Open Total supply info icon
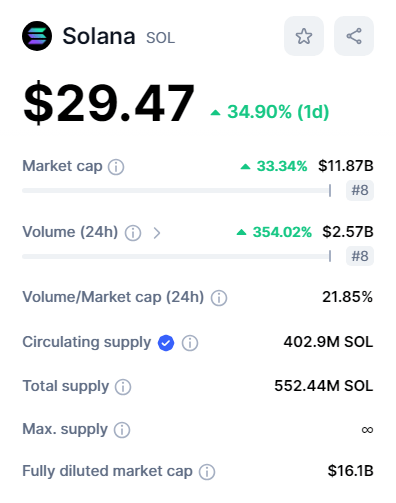 click(123, 387)
